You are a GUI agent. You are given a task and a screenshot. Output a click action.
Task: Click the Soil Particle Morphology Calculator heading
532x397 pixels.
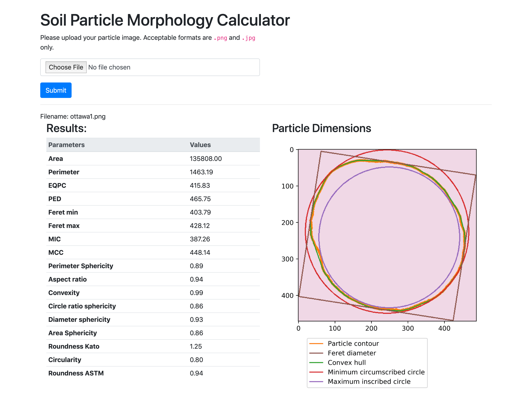coord(165,20)
